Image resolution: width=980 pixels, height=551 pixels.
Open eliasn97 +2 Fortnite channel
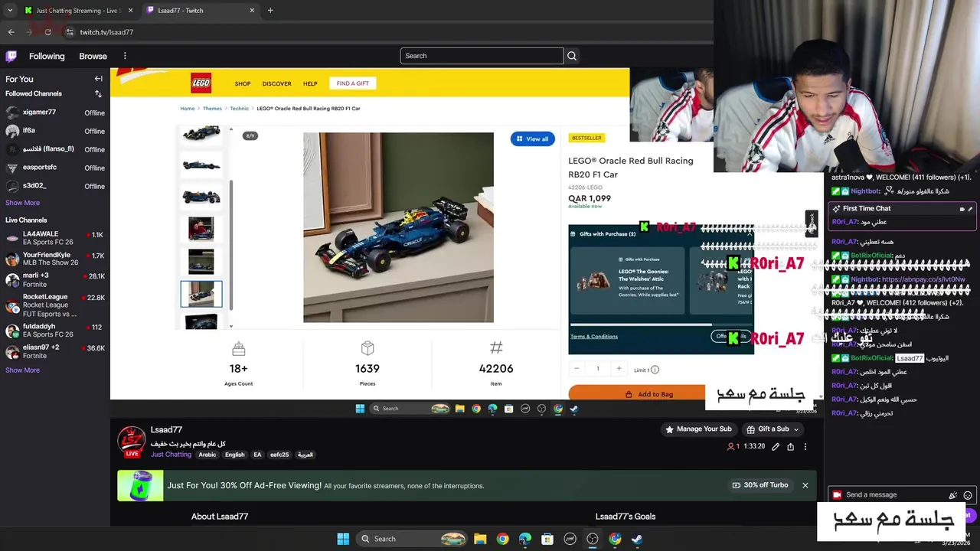pos(54,351)
